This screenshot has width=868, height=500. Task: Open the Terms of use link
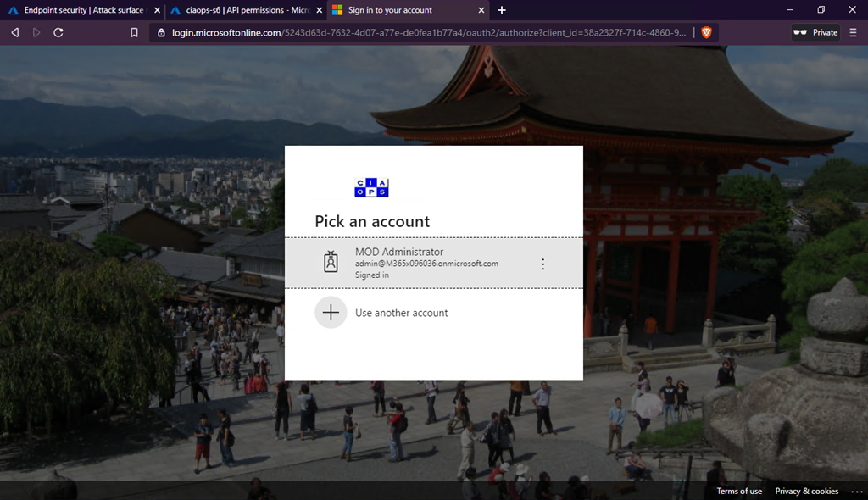(739, 492)
